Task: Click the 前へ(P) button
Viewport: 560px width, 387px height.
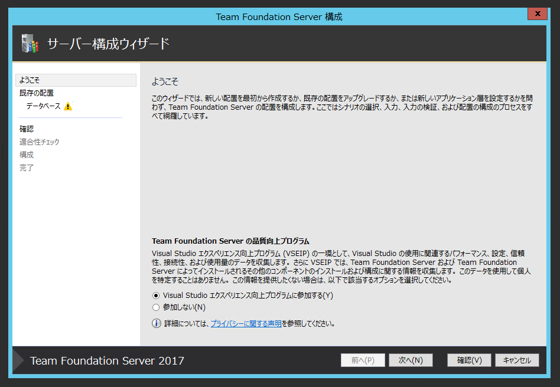Action: point(363,360)
